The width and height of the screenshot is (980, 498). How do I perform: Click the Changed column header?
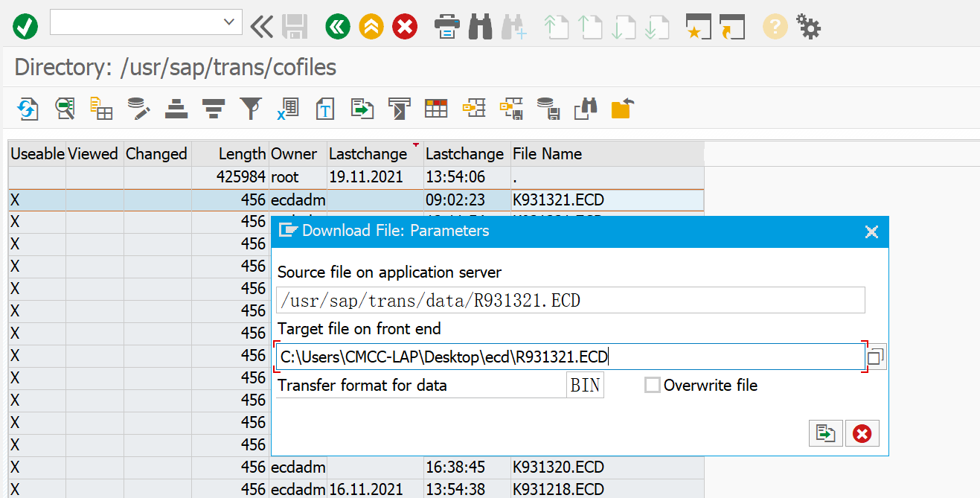tap(157, 154)
